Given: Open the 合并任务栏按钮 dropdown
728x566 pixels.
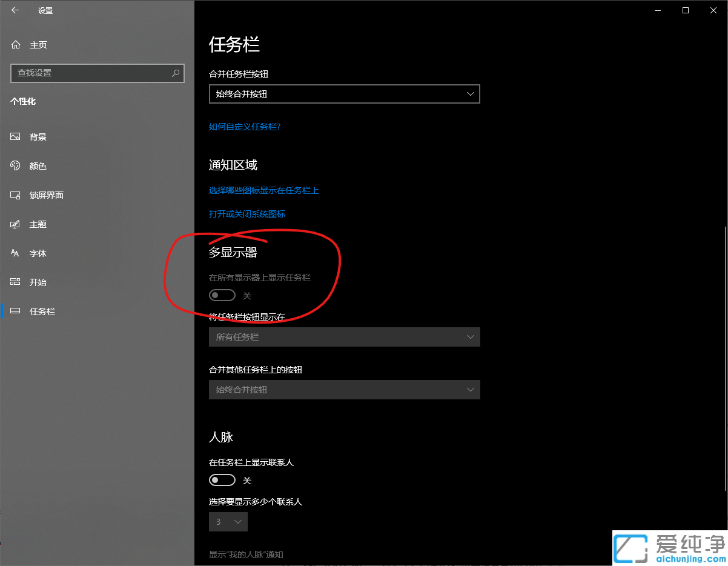Looking at the screenshot, I should [x=344, y=94].
